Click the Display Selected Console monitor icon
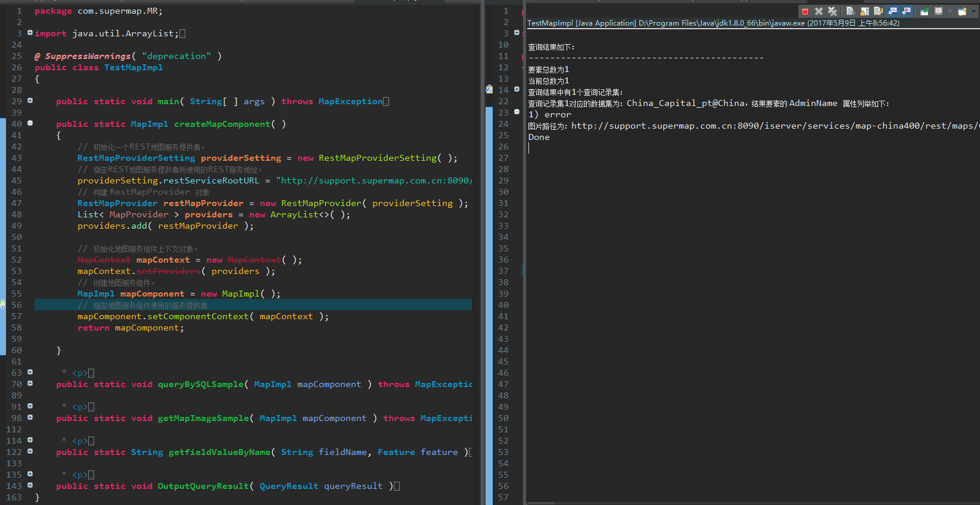 click(938, 11)
